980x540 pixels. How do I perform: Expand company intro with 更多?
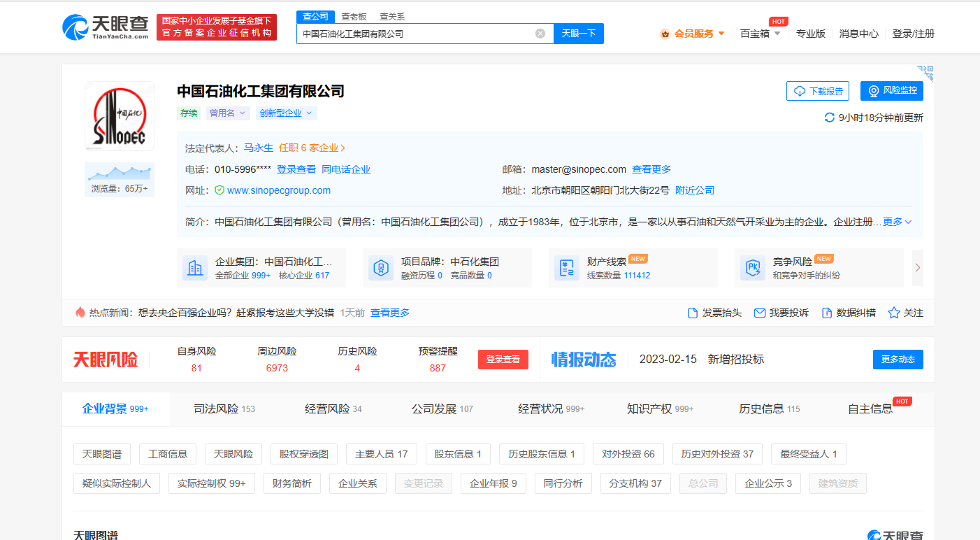click(x=898, y=222)
